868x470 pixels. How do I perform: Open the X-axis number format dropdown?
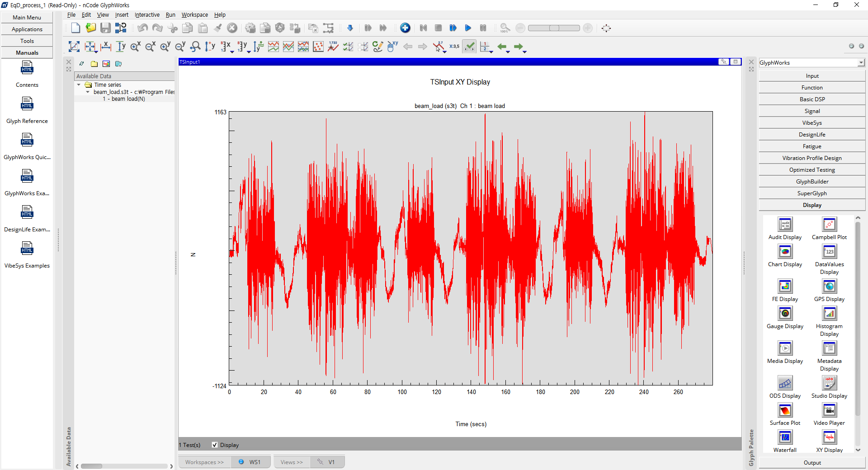pos(232,51)
